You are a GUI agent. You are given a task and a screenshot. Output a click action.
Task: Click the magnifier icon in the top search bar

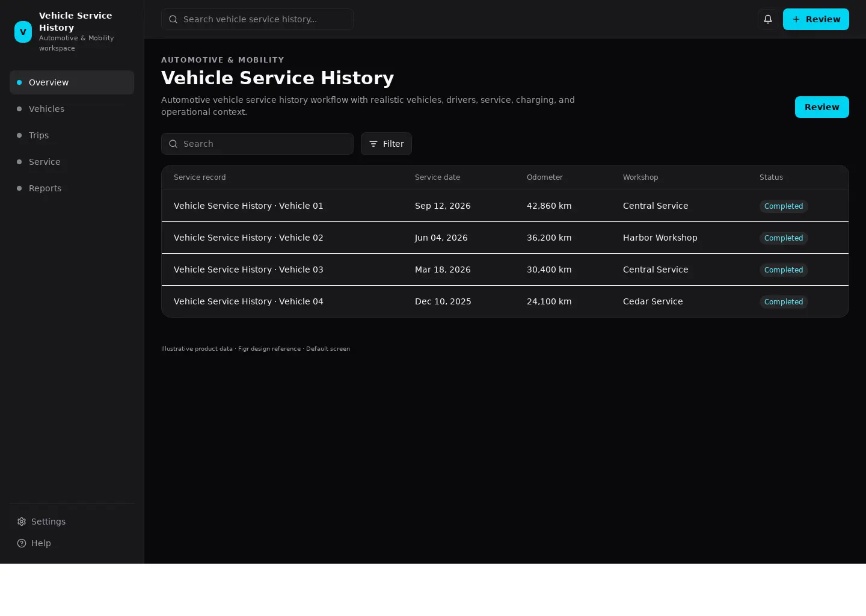[173, 19]
